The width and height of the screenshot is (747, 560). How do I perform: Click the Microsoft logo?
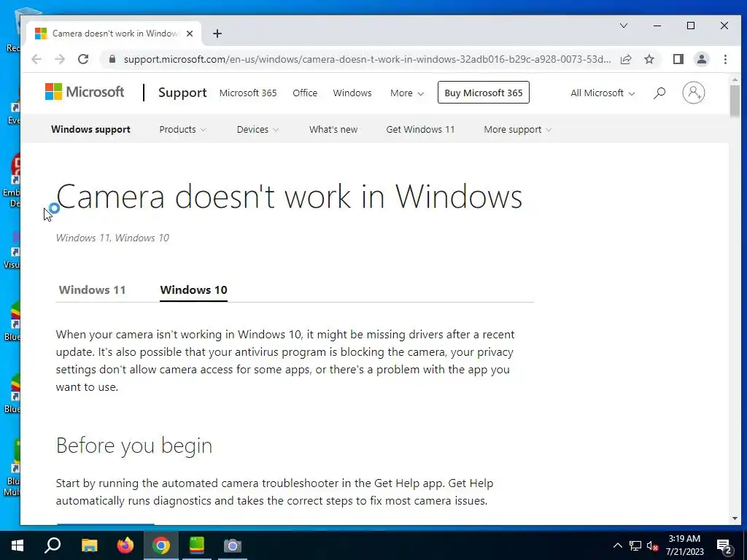(x=85, y=92)
